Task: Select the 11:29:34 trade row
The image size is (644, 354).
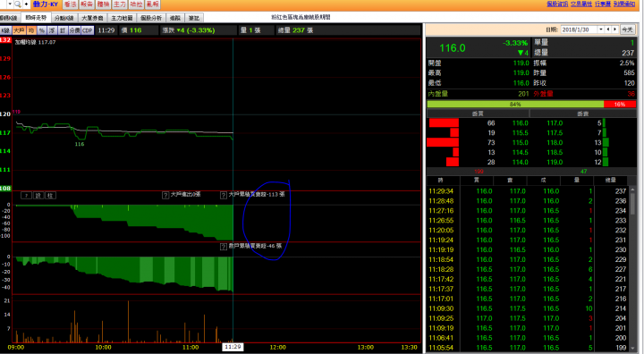Action: tap(528, 191)
